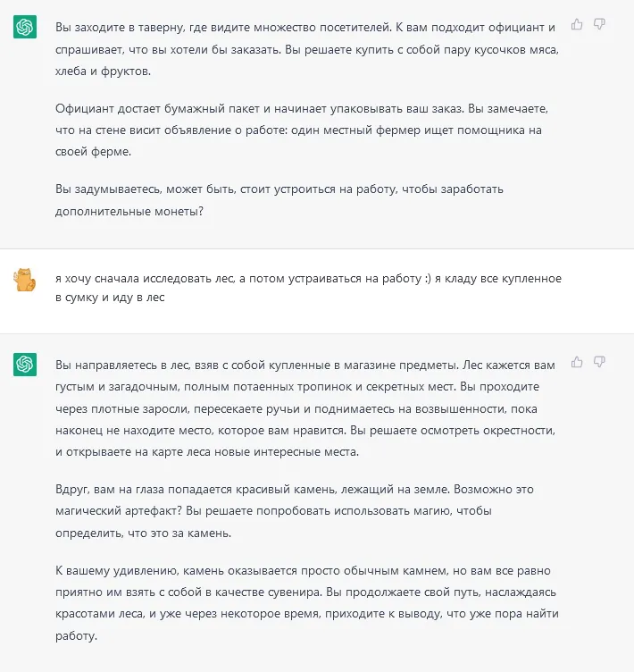
Task: Click the text "дополнительные монеты?"
Action: 129,211
